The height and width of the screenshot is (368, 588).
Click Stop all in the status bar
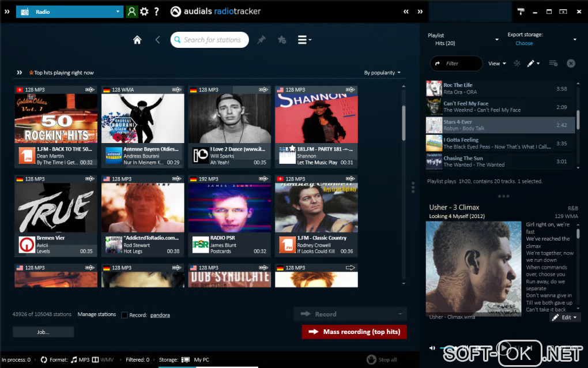(382, 360)
